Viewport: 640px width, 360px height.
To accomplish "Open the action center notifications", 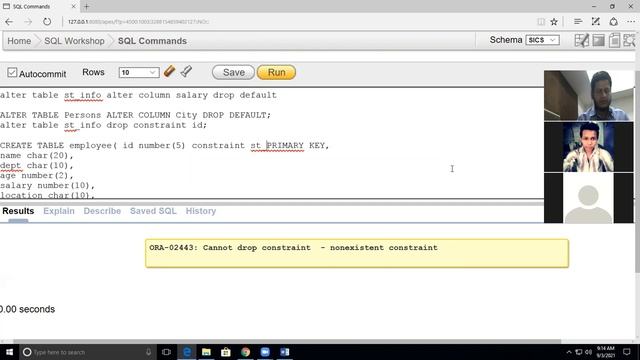I will (x=627, y=352).
